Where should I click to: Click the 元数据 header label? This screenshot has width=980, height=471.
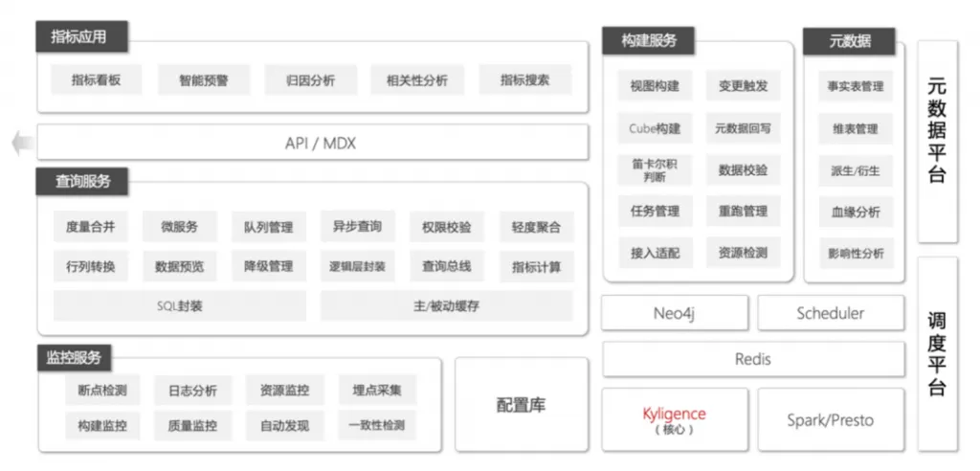tap(850, 40)
